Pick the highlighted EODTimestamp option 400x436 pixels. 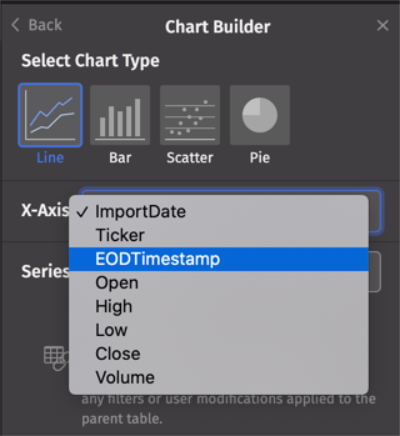(x=219, y=259)
